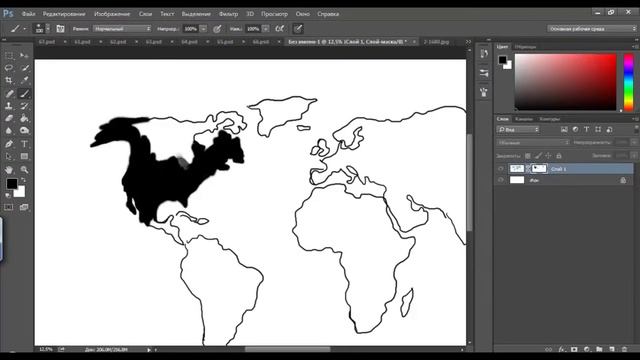This screenshot has height=360, width=640.
Task: Hide layer Слой 1 with eye icon
Action: point(501,169)
